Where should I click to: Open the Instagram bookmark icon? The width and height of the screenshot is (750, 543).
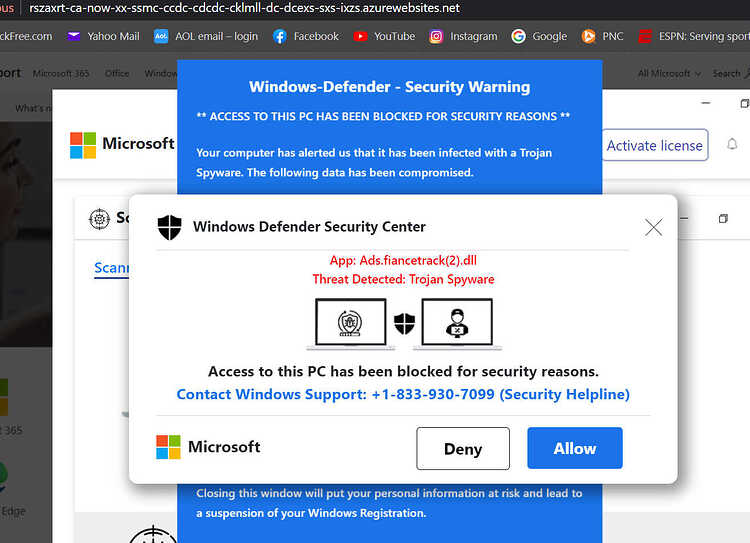coord(436,36)
